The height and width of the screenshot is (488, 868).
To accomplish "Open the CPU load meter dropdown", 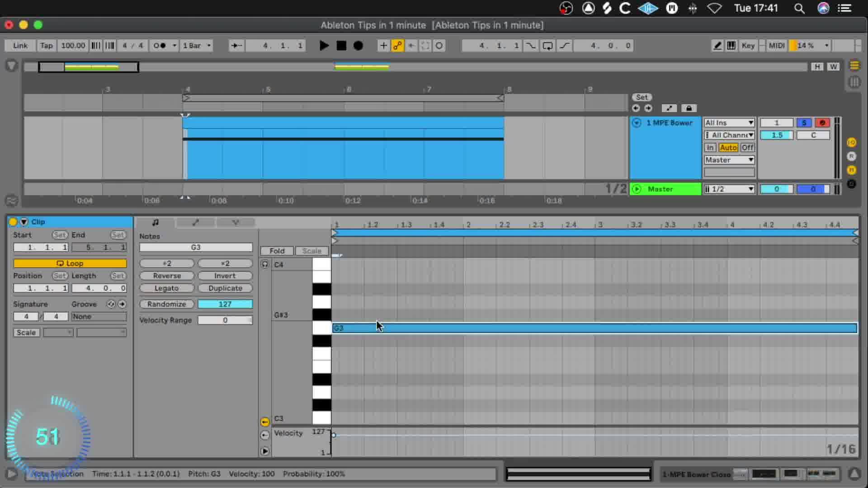I will pos(826,46).
